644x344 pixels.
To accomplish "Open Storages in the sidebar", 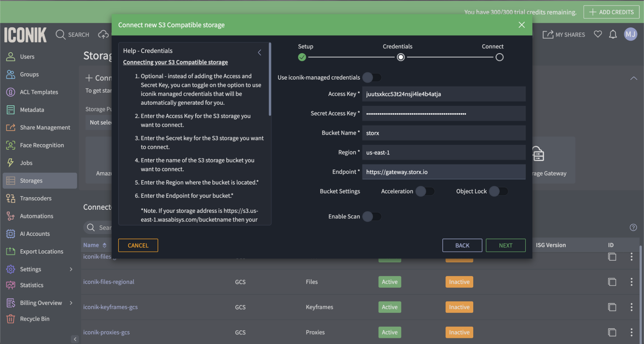I will tap(40, 181).
